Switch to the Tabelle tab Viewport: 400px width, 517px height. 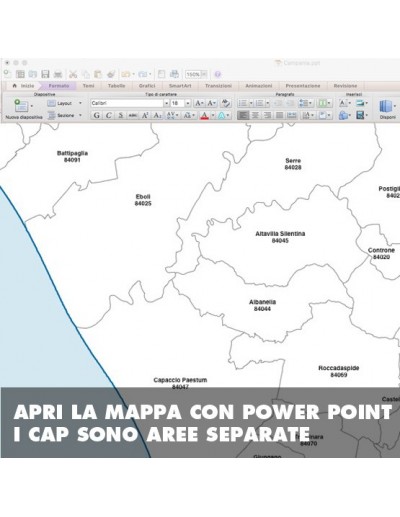pyautogui.click(x=116, y=86)
